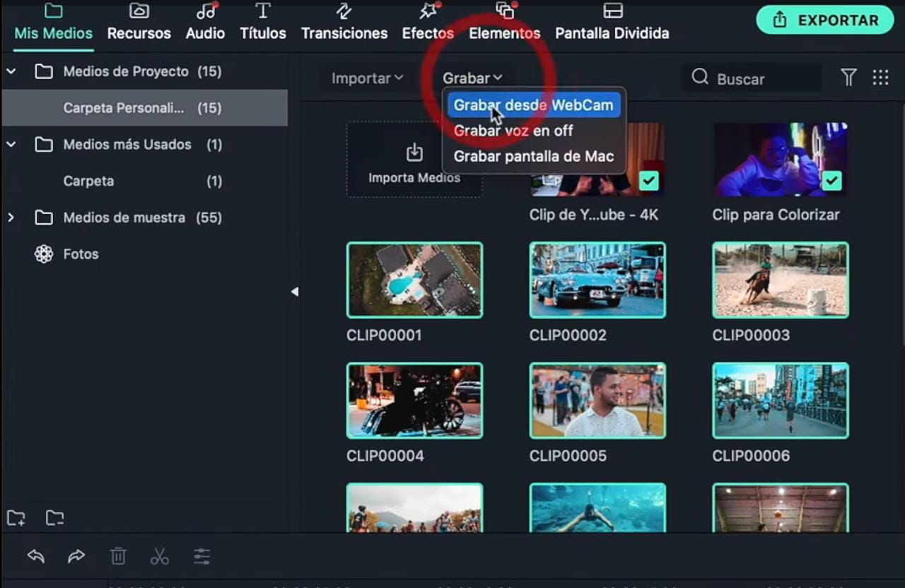Expand the Medios de muestra folder

point(11,218)
